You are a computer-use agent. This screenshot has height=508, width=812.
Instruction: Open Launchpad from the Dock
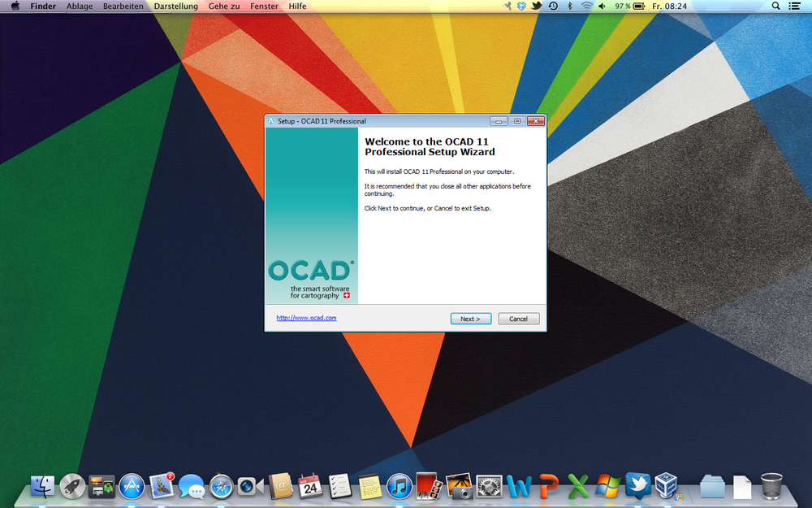pyautogui.click(x=72, y=486)
